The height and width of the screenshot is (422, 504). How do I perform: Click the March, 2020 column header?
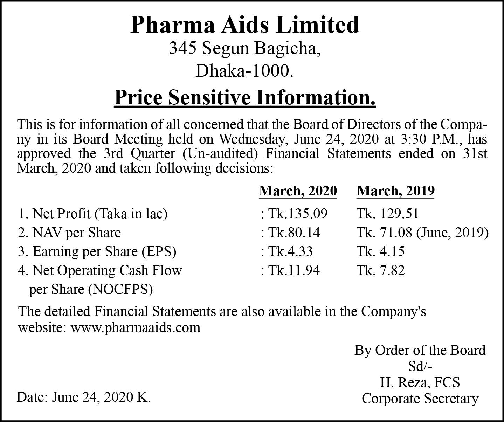[x=298, y=191]
